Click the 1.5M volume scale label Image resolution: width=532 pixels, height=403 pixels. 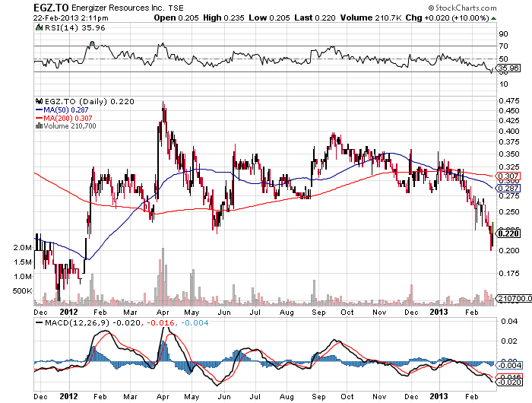[x=22, y=262]
